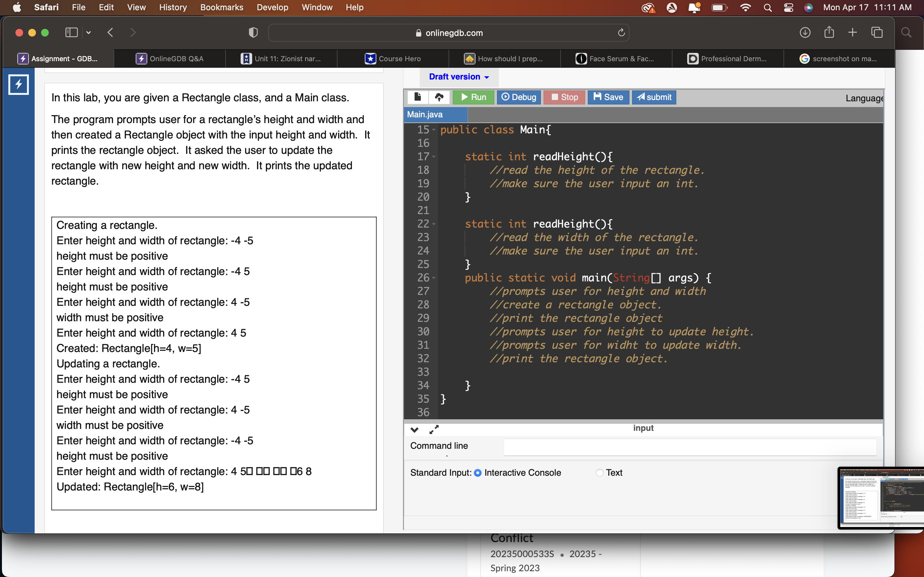Click the privacy shield icon near address bar
Screen dimensions: 924x577
[253, 33]
